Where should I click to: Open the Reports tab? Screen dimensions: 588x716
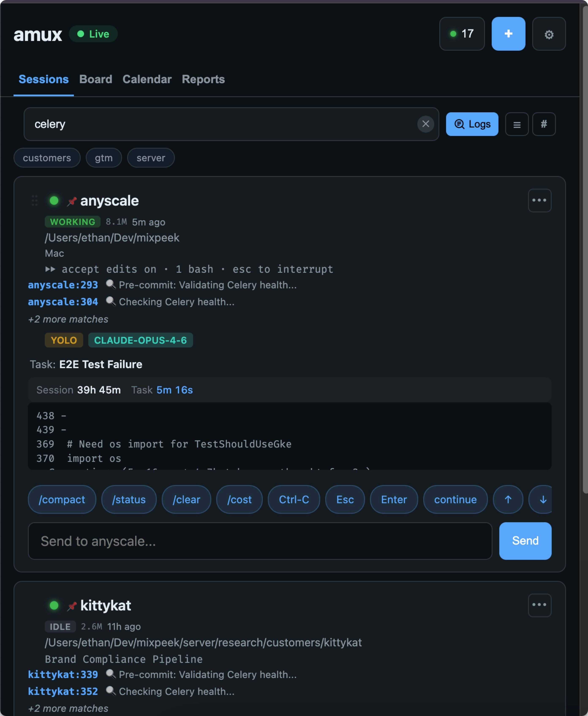point(203,79)
